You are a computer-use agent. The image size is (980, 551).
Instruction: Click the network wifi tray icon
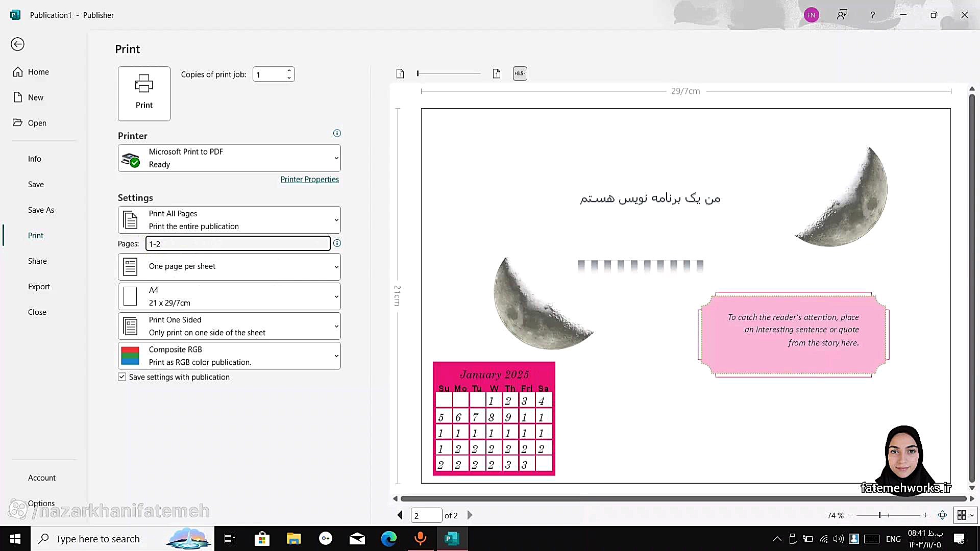click(x=823, y=539)
